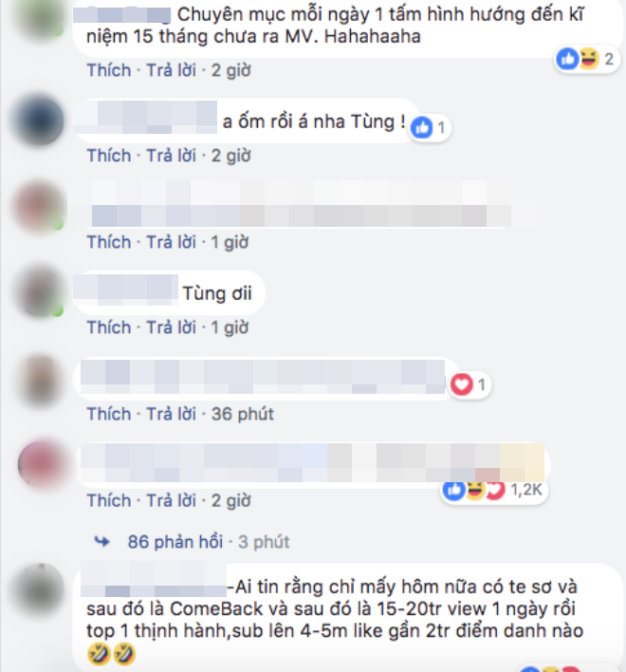Click Thích under the 15 tháng MV comment

click(x=109, y=70)
